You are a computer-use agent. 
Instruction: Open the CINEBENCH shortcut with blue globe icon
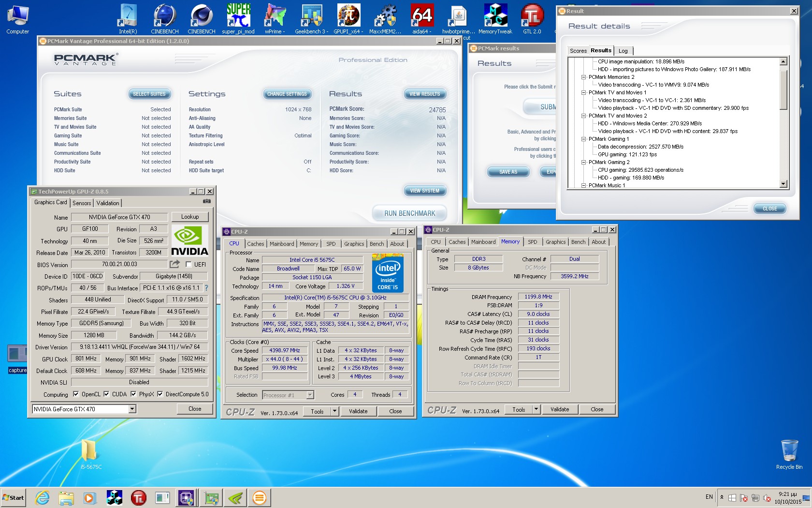[x=165, y=19]
